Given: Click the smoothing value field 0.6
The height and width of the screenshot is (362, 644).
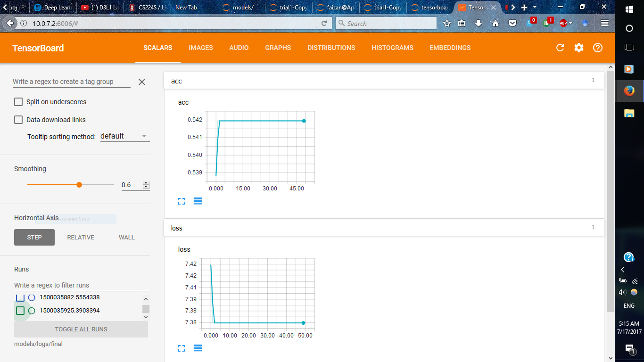Looking at the screenshot, I should click(x=132, y=185).
